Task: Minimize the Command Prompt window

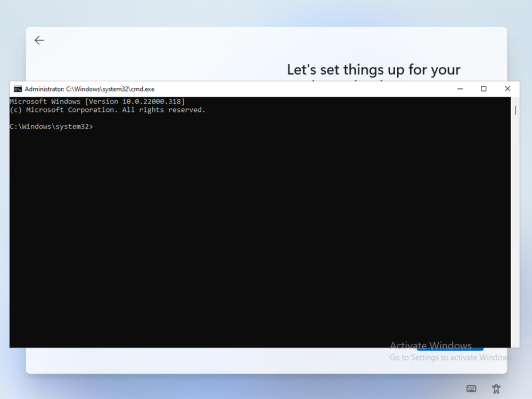Action: pyautogui.click(x=460, y=89)
